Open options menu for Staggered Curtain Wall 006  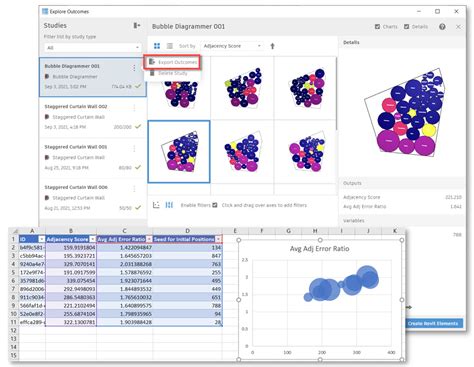click(x=134, y=189)
